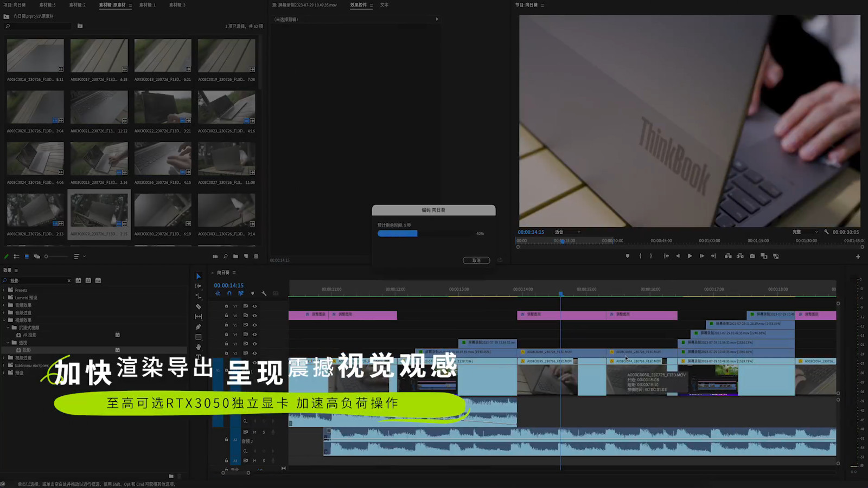The height and width of the screenshot is (488, 868).
Task: Expand the Presets folder in the Effects panel
Action: click(x=4, y=290)
